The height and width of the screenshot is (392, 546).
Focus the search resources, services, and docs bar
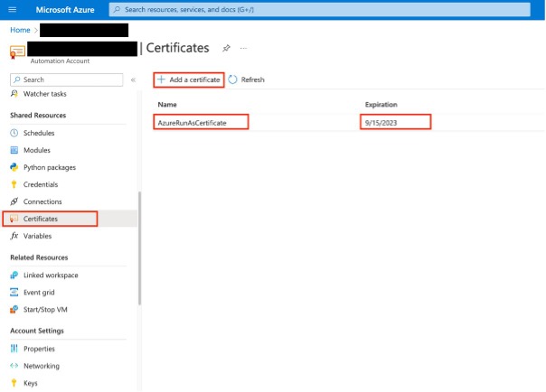[319, 9]
